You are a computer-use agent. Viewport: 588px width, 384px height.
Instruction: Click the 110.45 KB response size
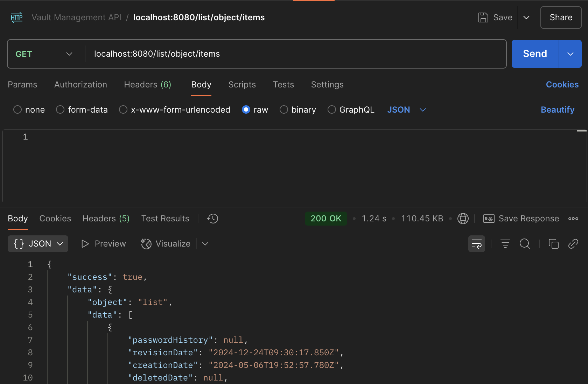coord(422,219)
